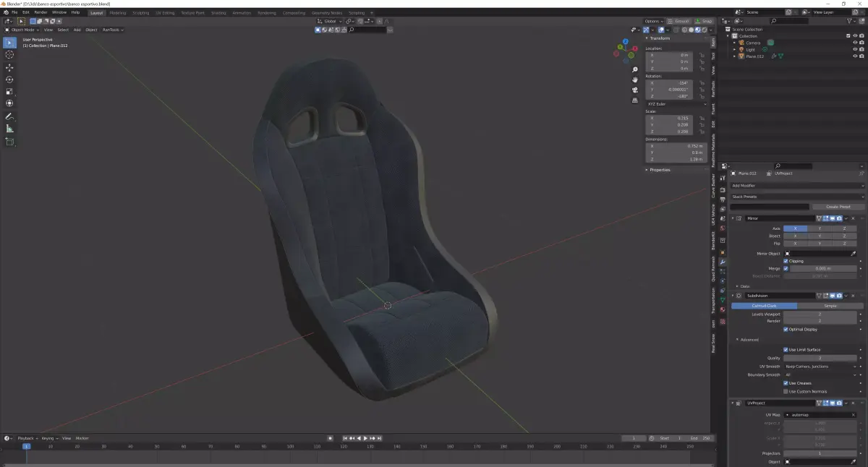Click the viewport zoom magnifier icon
Viewport: 868px width, 467px height.
tap(635, 70)
